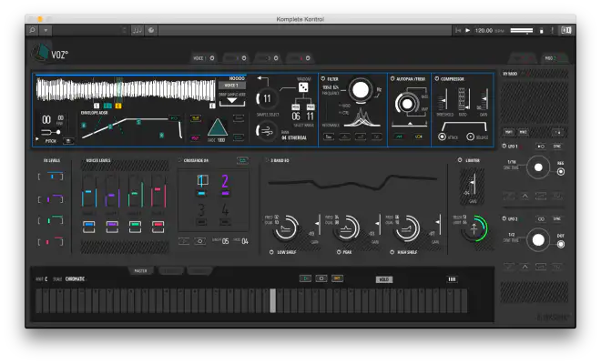The image size is (601, 364).
Task: Open the Drop Sample Here dropdown arrow
Action: [x=231, y=102]
